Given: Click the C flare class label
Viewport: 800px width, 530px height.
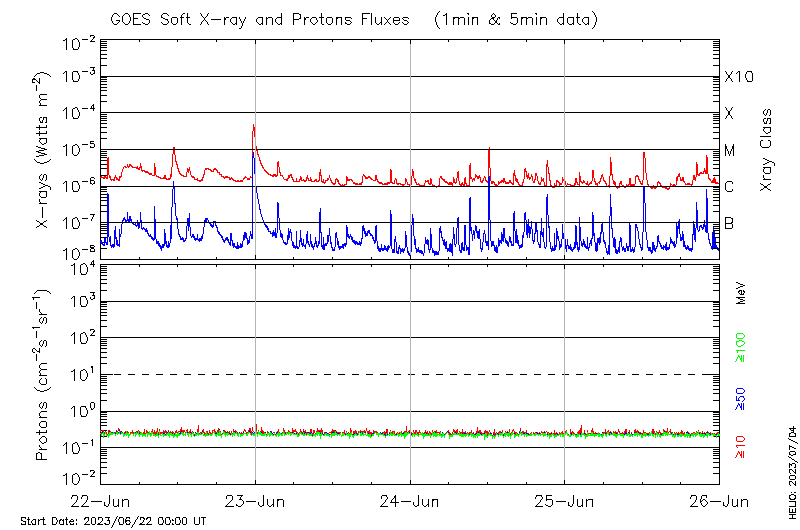Looking at the screenshot, I should (729, 187).
